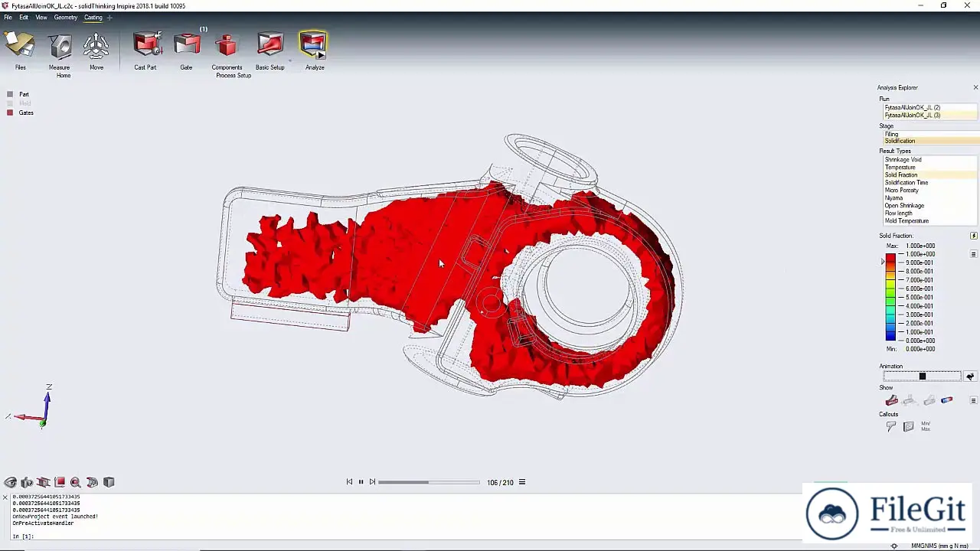The width and height of the screenshot is (980, 551).
Task: Toggle the red-blue contour Show icon
Action: coord(947,400)
